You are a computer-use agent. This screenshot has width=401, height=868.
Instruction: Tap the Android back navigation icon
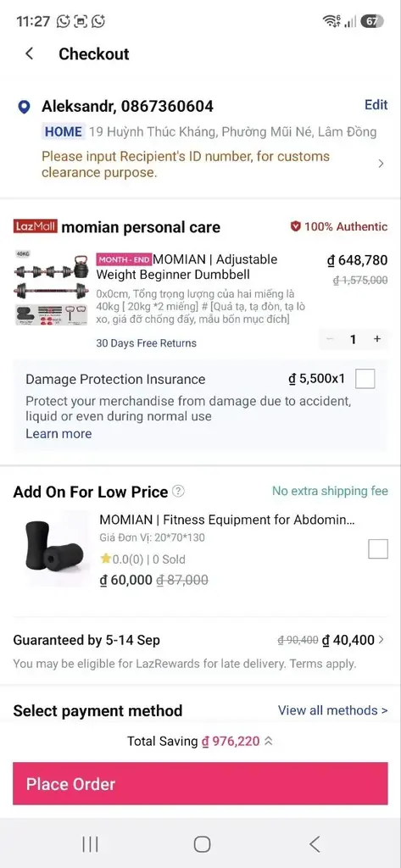(x=315, y=843)
